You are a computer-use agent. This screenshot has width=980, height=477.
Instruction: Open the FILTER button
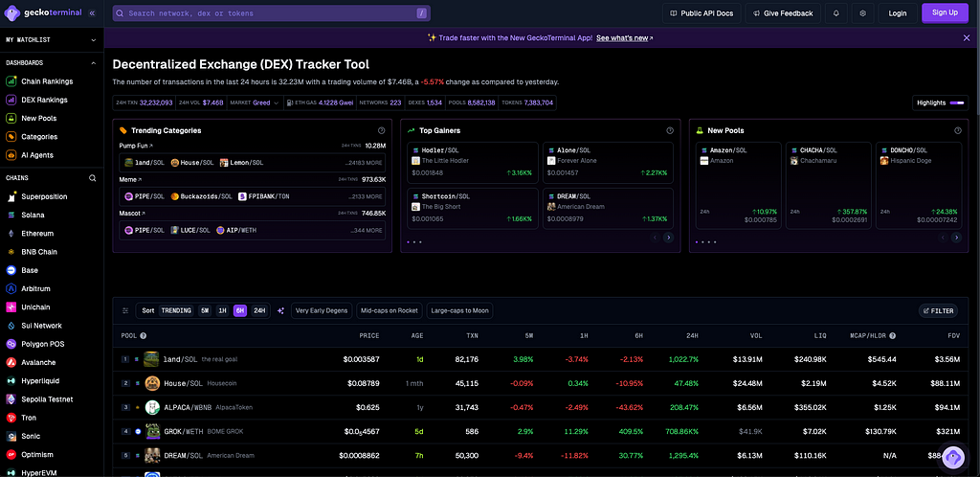[x=939, y=310]
